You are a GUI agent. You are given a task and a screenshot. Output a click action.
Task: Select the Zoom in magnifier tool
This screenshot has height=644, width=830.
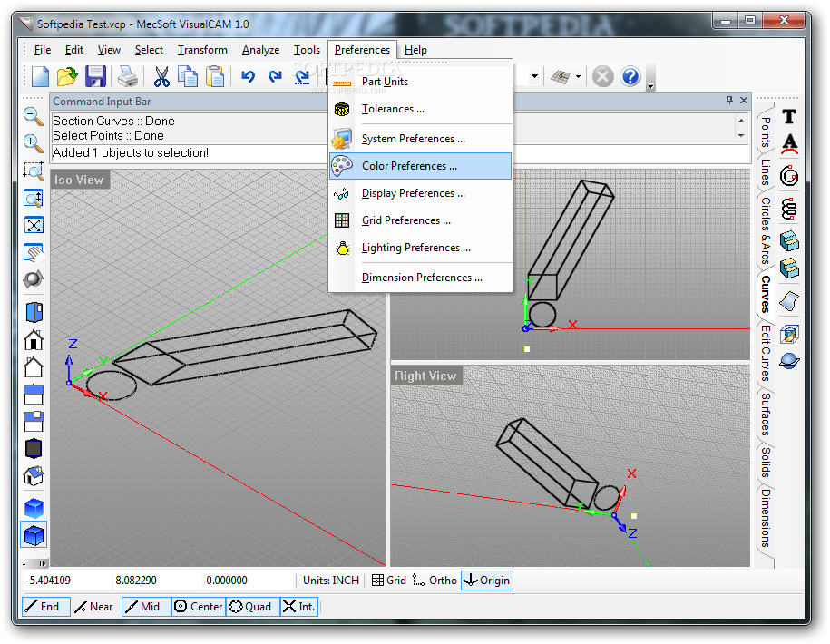(34, 143)
